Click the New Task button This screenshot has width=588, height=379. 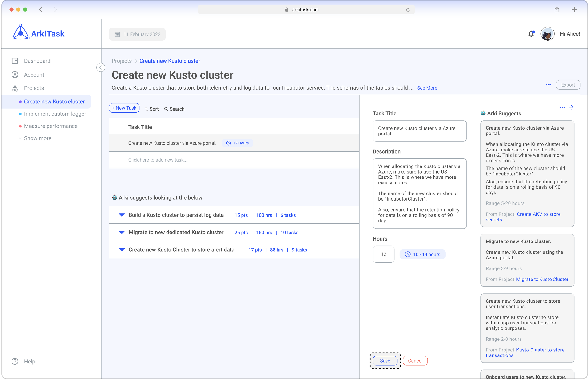click(124, 108)
